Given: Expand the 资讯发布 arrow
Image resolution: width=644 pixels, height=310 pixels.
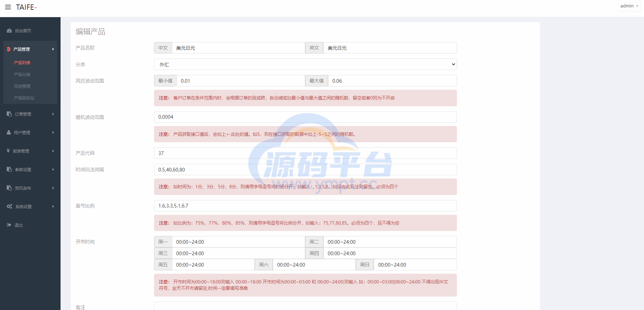Looking at the screenshot, I should pos(53,188).
